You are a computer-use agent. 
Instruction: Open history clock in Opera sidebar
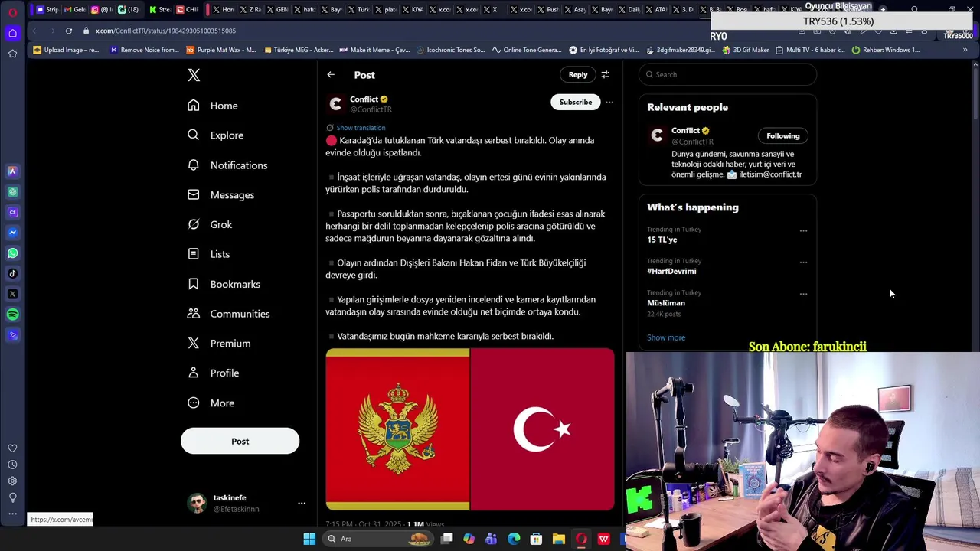12,465
